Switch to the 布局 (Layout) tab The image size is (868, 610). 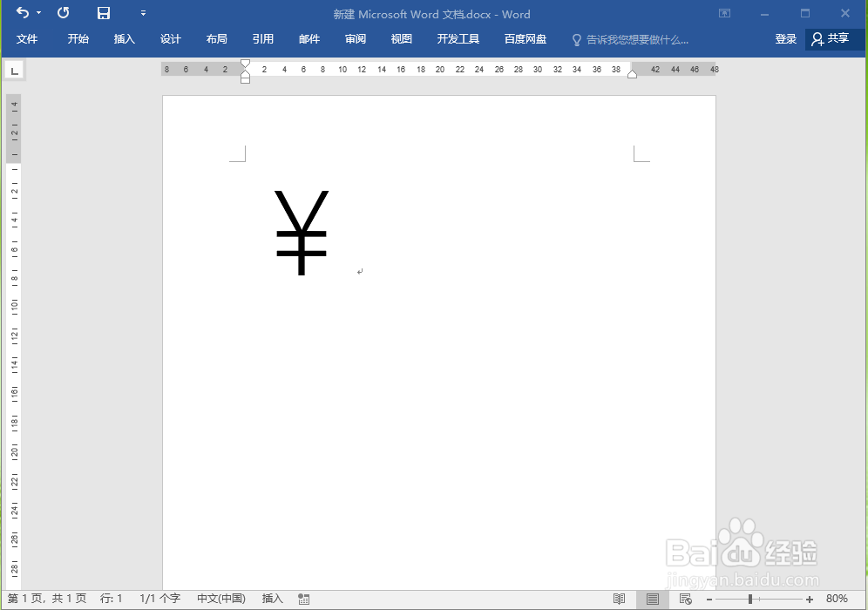tap(216, 38)
